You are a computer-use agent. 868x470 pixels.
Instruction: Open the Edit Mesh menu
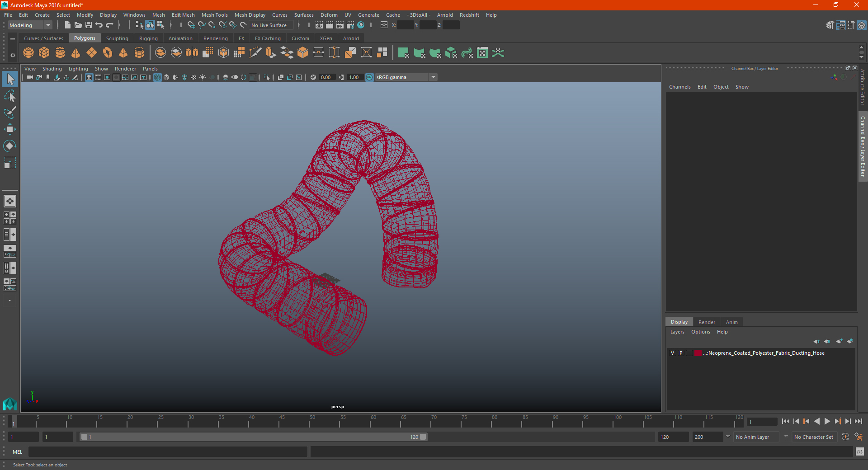(x=183, y=15)
